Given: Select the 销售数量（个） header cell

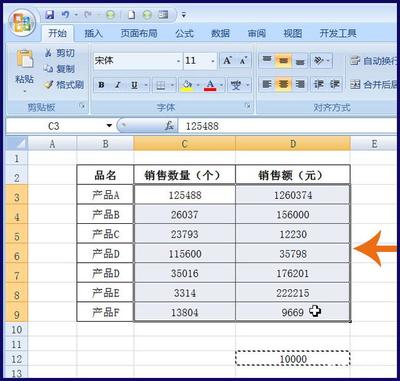Looking at the screenshot, I should [x=184, y=175].
